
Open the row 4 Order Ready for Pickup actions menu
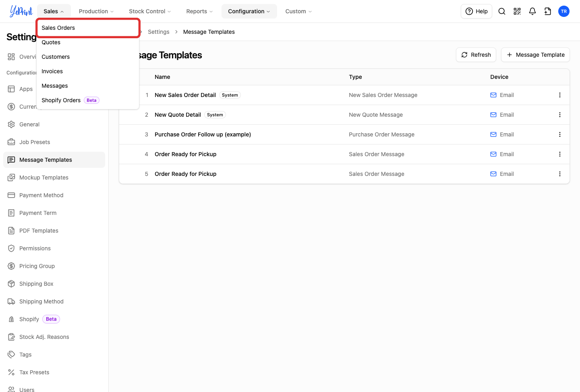point(560,154)
